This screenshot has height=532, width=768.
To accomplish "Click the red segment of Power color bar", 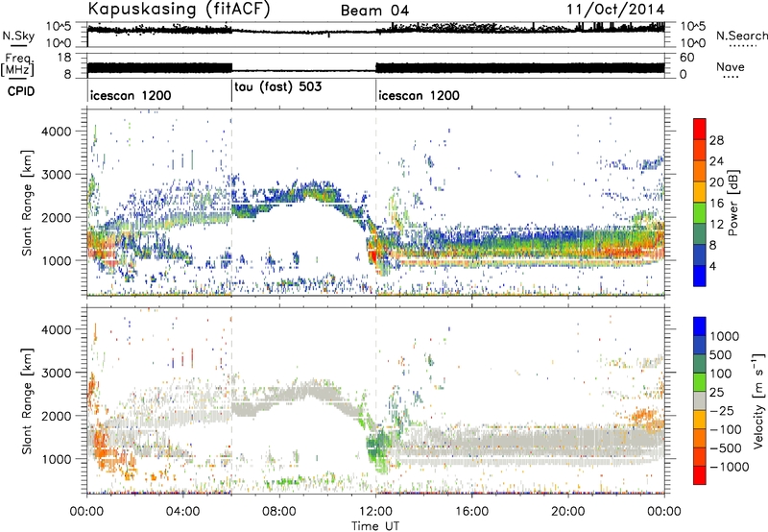I will click(700, 129).
